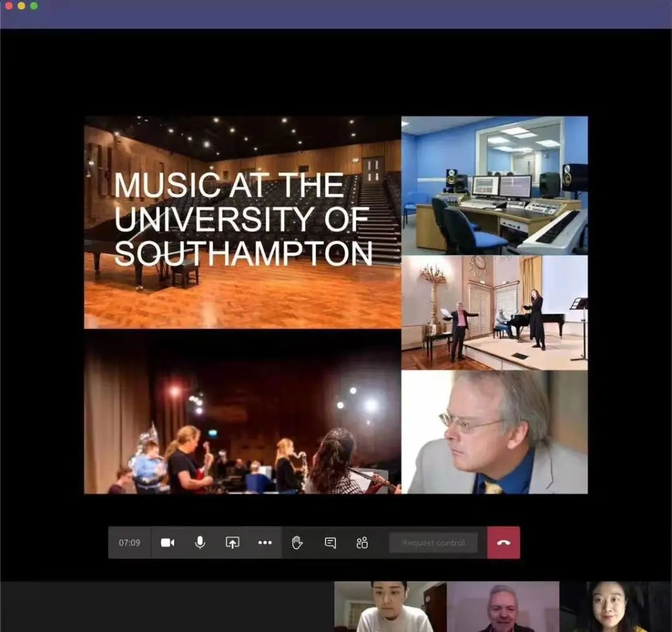This screenshot has height=632, width=672.
Task: Click the 07:09 call timer
Action: click(x=129, y=543)
